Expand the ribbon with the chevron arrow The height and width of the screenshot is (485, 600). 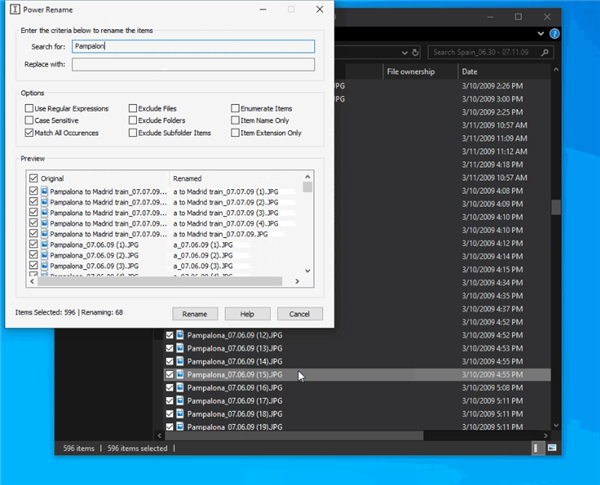click(x=541, y=33)
